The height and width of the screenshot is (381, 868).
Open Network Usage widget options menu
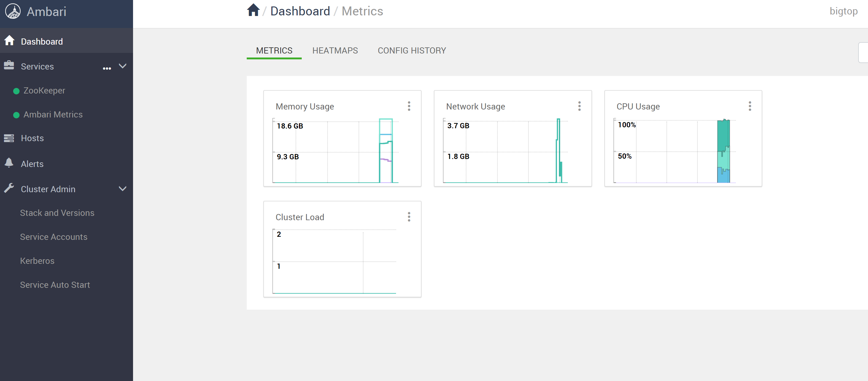[579, 106]
